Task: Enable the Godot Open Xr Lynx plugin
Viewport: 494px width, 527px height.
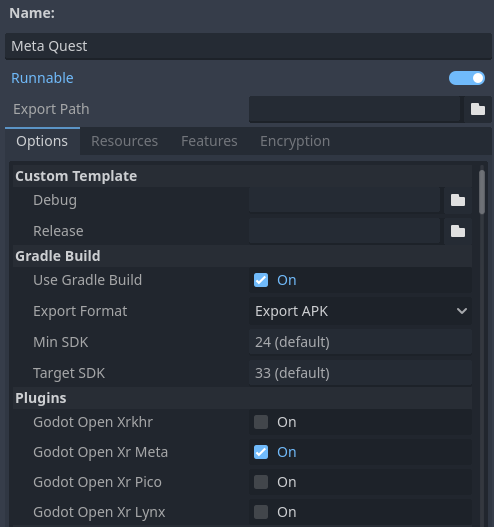Action: [x=261, y=512]
